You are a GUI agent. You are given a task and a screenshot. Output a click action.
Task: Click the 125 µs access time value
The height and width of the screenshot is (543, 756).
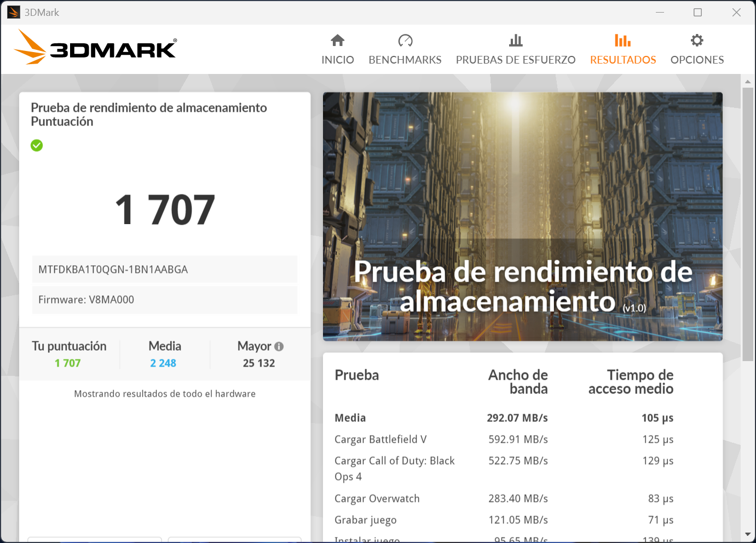pyautogui.click(x=658, y=439)
